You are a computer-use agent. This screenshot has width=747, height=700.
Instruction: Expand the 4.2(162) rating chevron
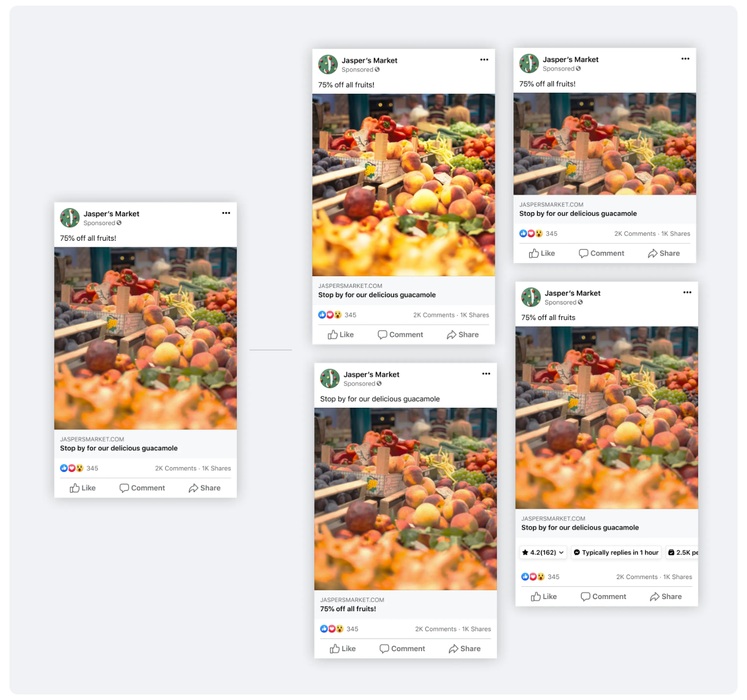coord(561,552)
